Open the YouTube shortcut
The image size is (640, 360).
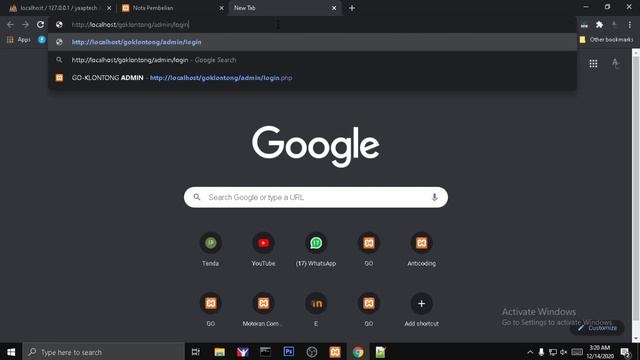(263, 249)
